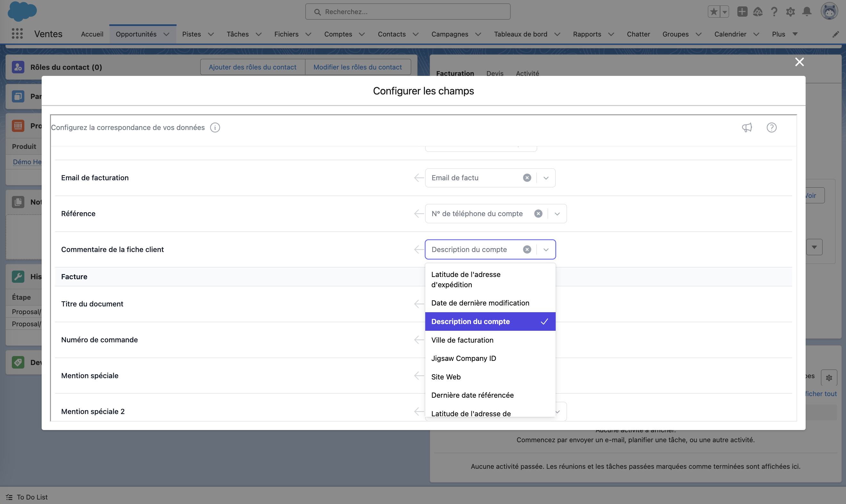Open the help circle icon in modal

772,127
